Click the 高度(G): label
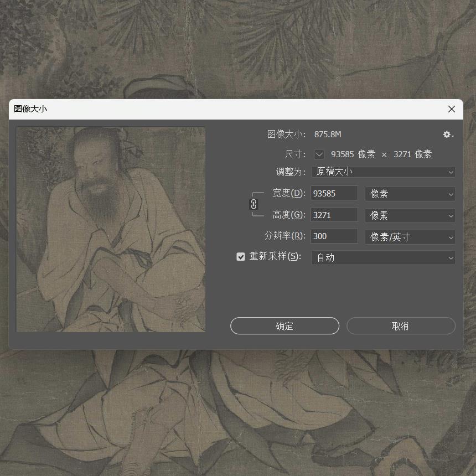Image resolution: width=476 pixels, height=476 pixels. (289, 215)
